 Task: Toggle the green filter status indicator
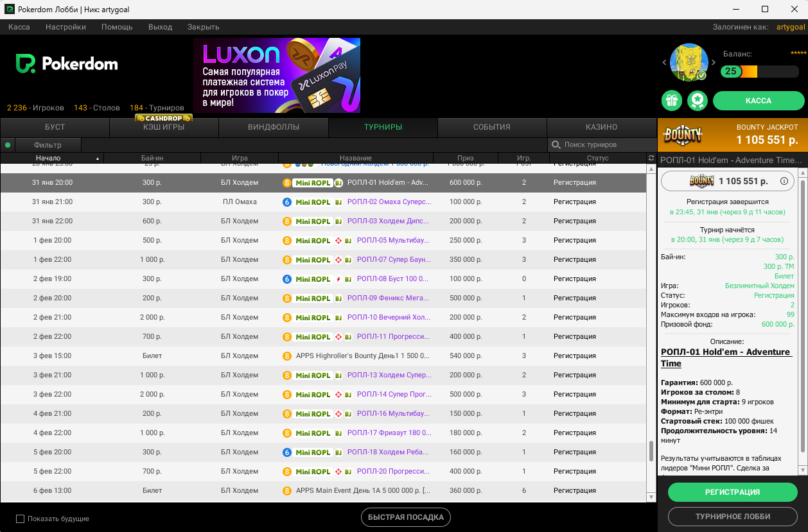tap(8, 145)
